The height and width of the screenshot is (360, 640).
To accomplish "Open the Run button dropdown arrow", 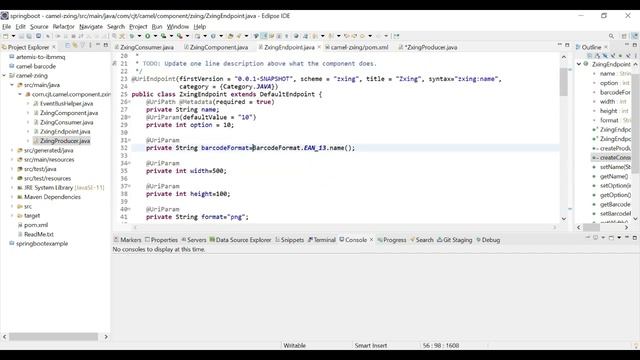I will (x=155, y=36).
